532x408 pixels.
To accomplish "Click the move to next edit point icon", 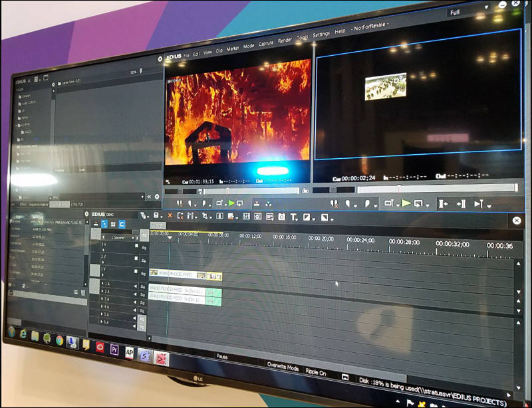I will coord(461,204).
